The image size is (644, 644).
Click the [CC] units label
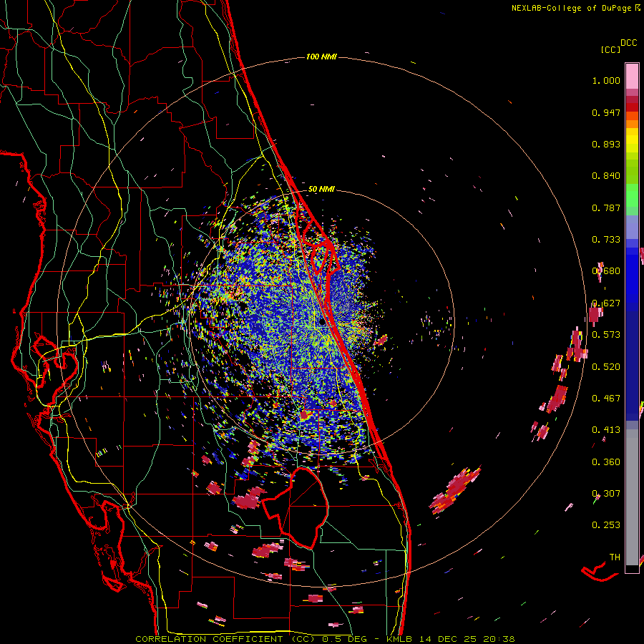tap(610, 49)
